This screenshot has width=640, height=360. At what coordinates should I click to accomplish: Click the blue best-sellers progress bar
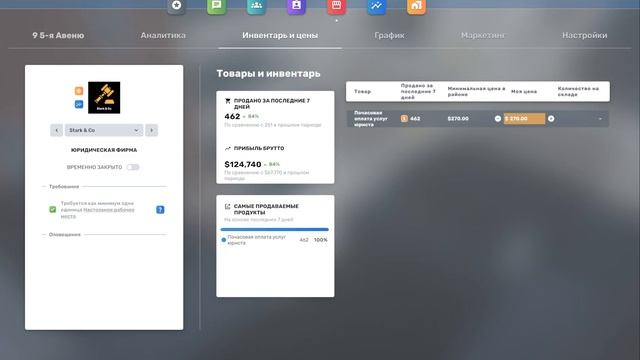tap(275, 229)
